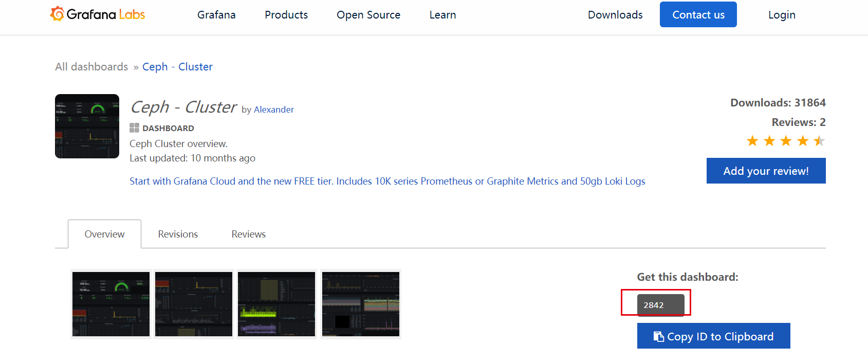Click 'Ceph Cluster overview.' description
Image resolution: width=868 pixels, height=363 pixels.
[178, 143]
